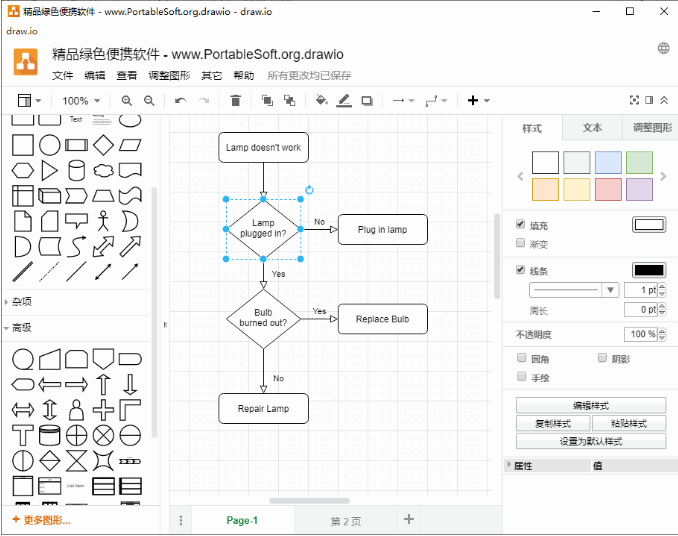Select the cube shape in sidebar
Image resolution: width=678 pixels, height=536 pixels.
(49, 196)
